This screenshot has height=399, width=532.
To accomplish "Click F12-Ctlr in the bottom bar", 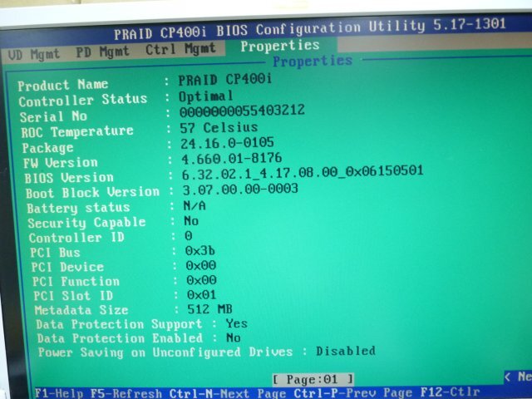I will point(450,392).
